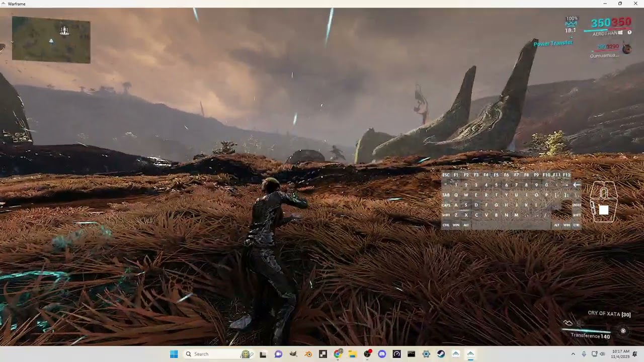Click the CAPS key on keyboard overlay
Viewport: 644px width, 362px height.
446,205
